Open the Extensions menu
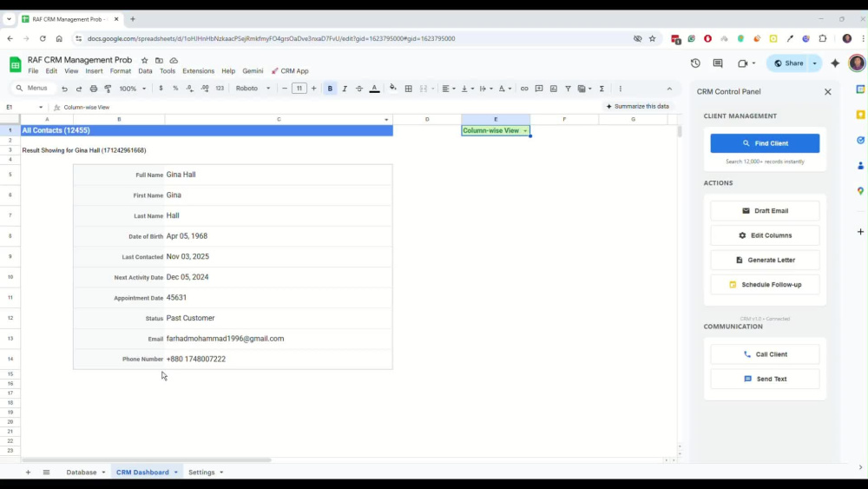 pos(198,71)
